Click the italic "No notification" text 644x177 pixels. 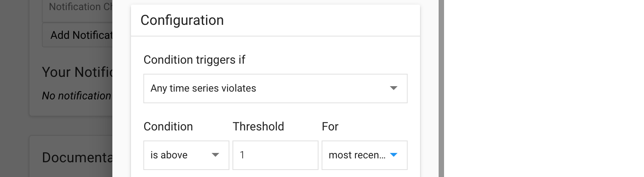coord(76,96)
